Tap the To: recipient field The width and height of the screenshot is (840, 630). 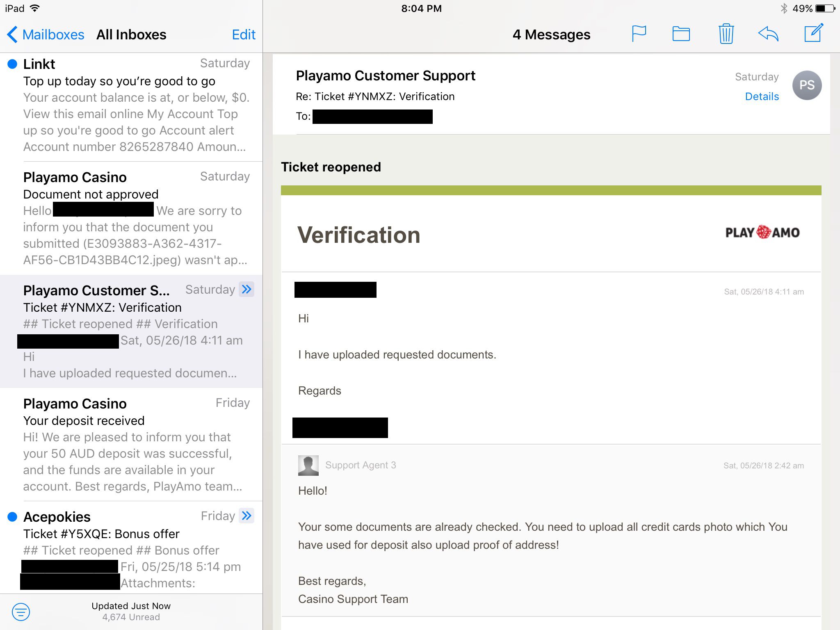[x=364, y=116]
